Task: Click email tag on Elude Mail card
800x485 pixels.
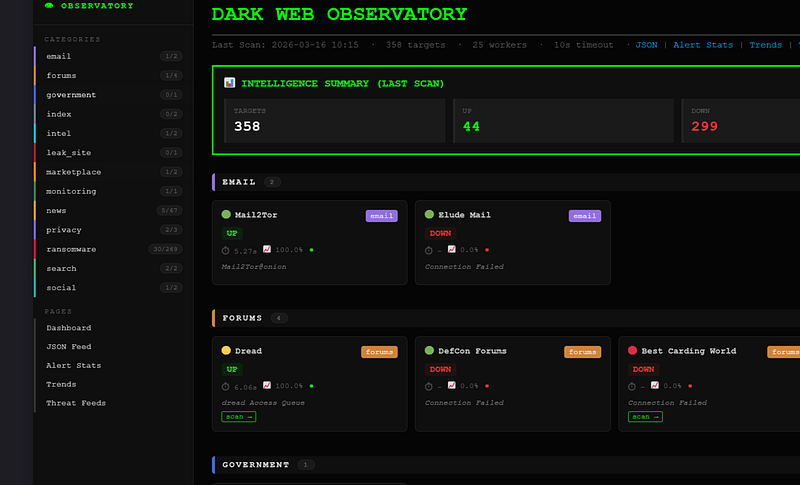Action: click(x=585, y=216)
